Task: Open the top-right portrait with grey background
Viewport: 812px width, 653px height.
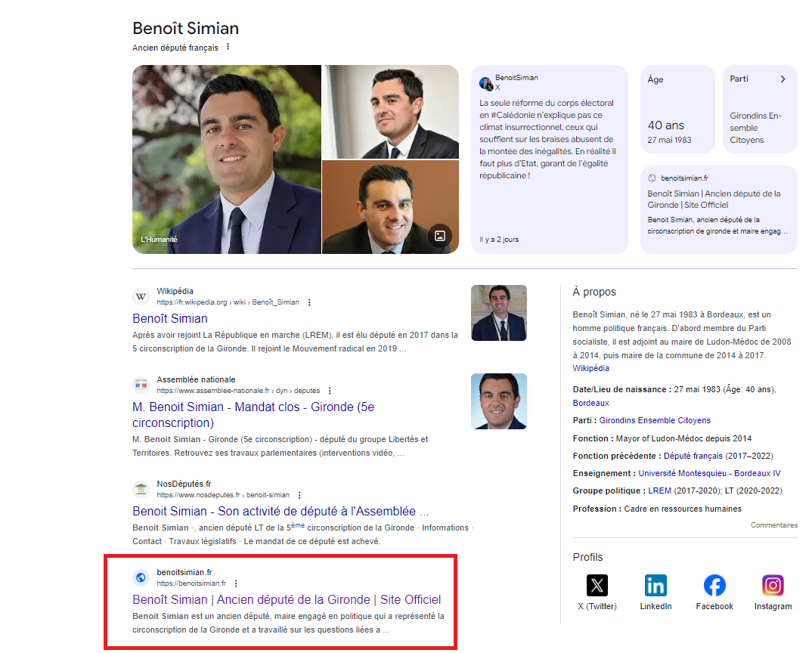Action: click(x=390, y=112)
